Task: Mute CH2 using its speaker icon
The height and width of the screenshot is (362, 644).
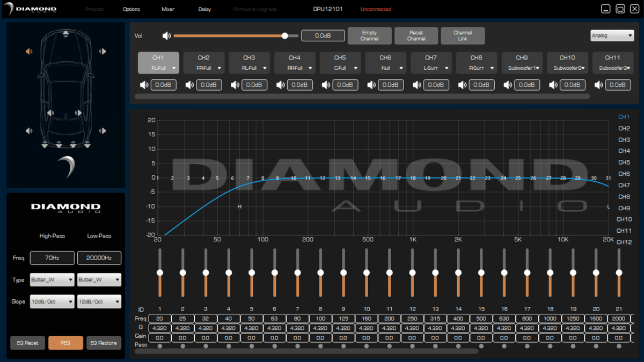Action: tap(189, 85)
